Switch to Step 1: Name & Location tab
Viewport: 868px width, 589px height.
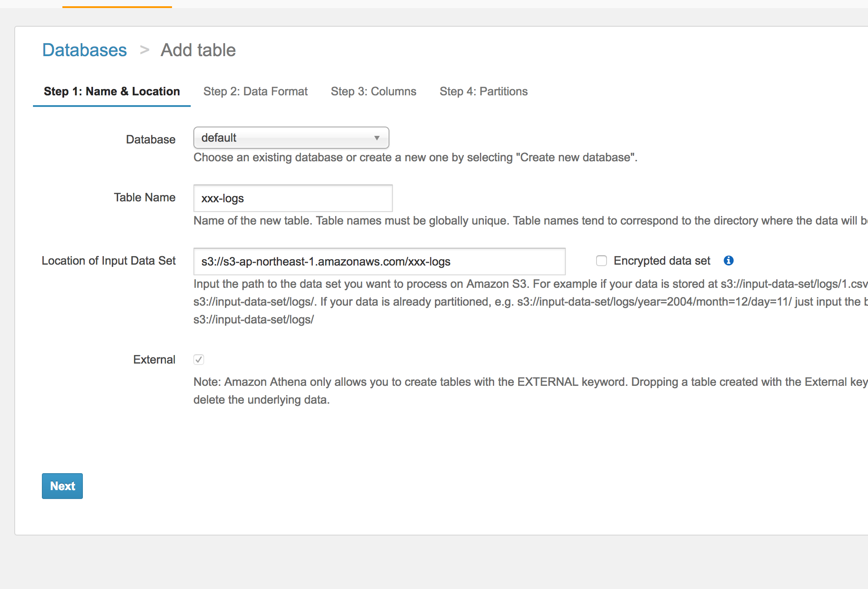click(x=112, y=91)
